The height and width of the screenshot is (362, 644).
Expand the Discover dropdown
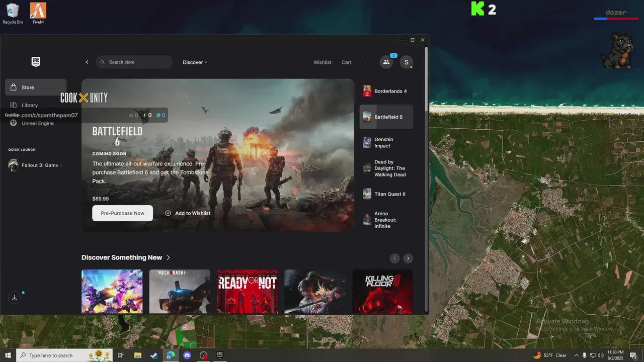(x=195, y=62)
